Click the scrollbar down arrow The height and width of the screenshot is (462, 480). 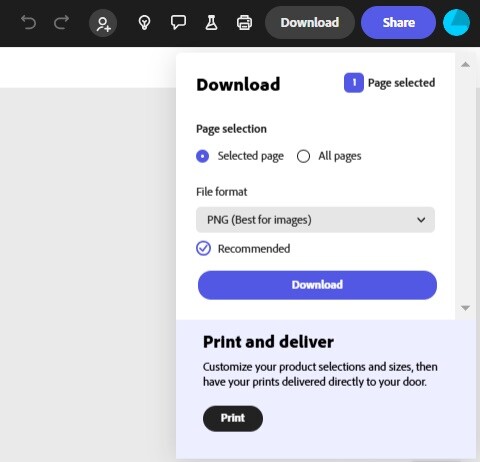click(x=465, y=308)
